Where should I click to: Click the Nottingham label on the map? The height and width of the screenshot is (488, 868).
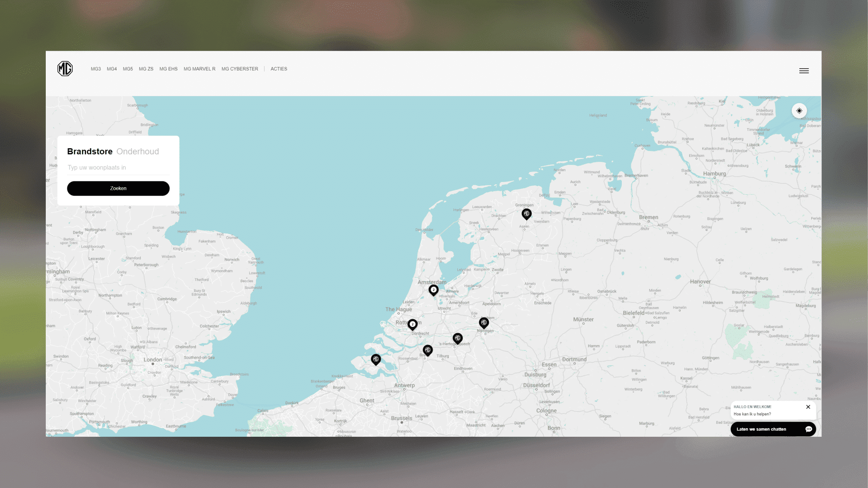(x=95, y=230)
